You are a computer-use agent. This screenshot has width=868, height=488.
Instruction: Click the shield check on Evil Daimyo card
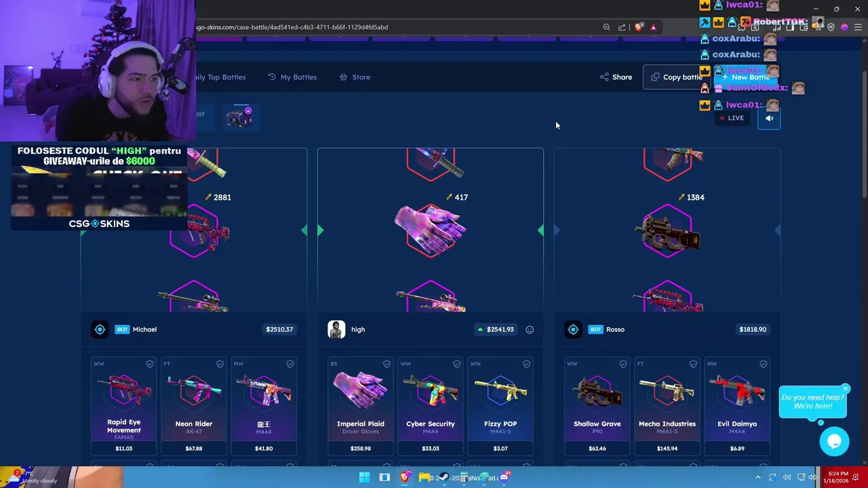click(763, 364)
